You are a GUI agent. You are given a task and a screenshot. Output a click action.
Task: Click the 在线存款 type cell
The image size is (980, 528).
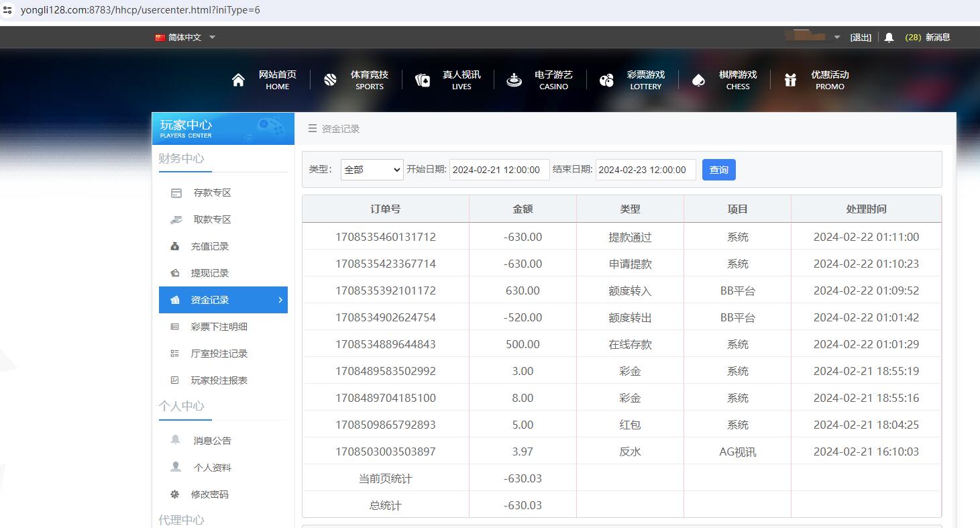click(630, 344)
